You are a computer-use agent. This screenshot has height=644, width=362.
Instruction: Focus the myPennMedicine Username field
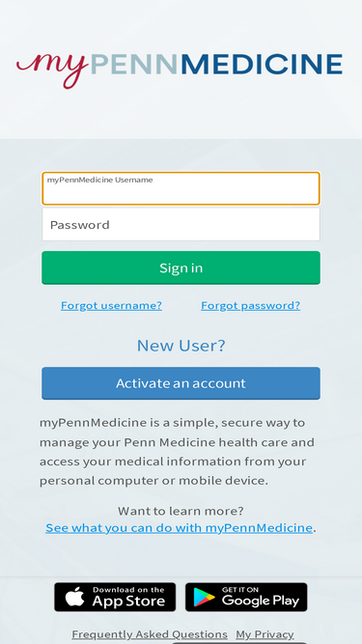[181, 188]
